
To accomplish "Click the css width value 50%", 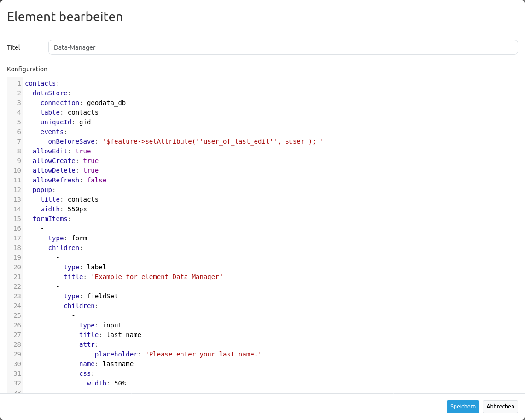I will [x=120, y=384].
